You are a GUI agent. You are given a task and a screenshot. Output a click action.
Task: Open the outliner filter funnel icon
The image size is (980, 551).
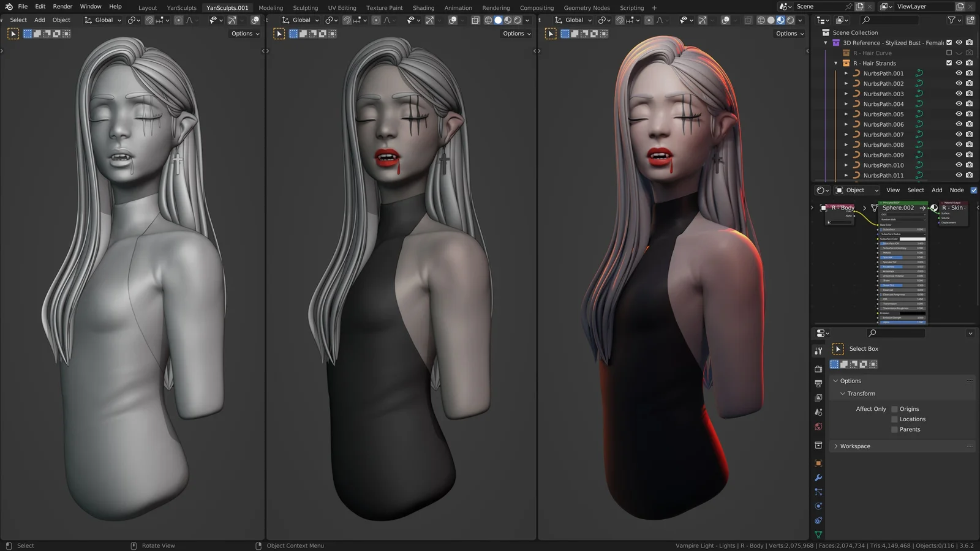(951, 20)
